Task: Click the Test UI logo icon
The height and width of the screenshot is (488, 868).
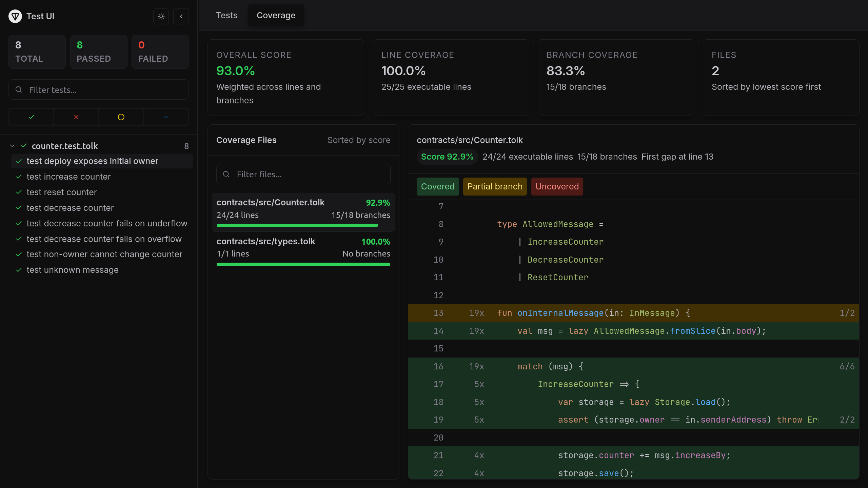Action: (x=15, y=16)
